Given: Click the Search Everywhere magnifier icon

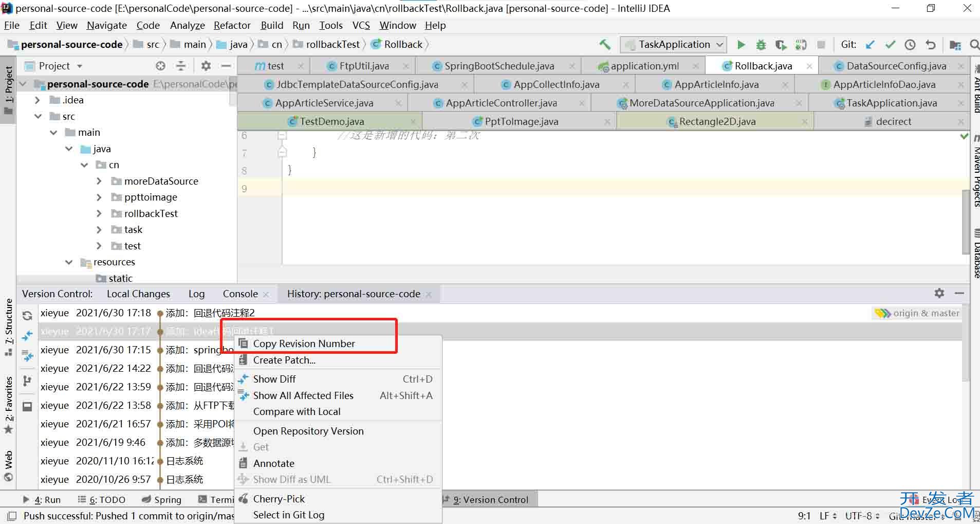Looking at the screenshot, I should click(974, 45).
